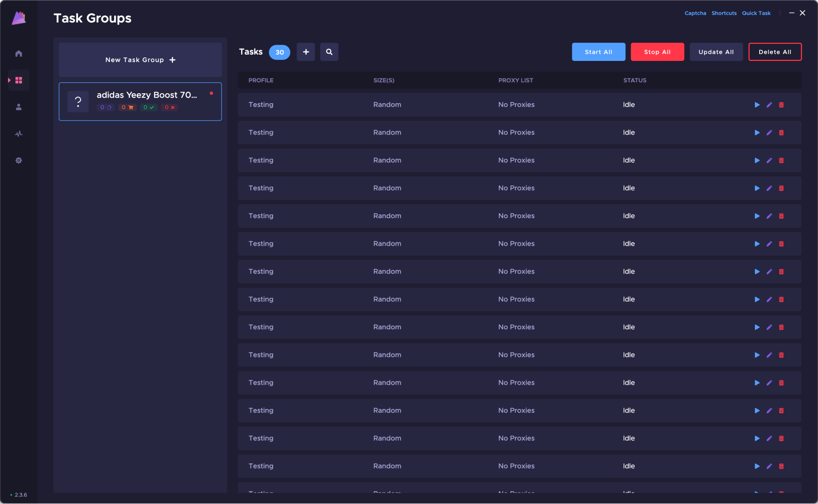The image size is (818, 504).
Task: Open the task search magnifier
Action: (329, 52)
